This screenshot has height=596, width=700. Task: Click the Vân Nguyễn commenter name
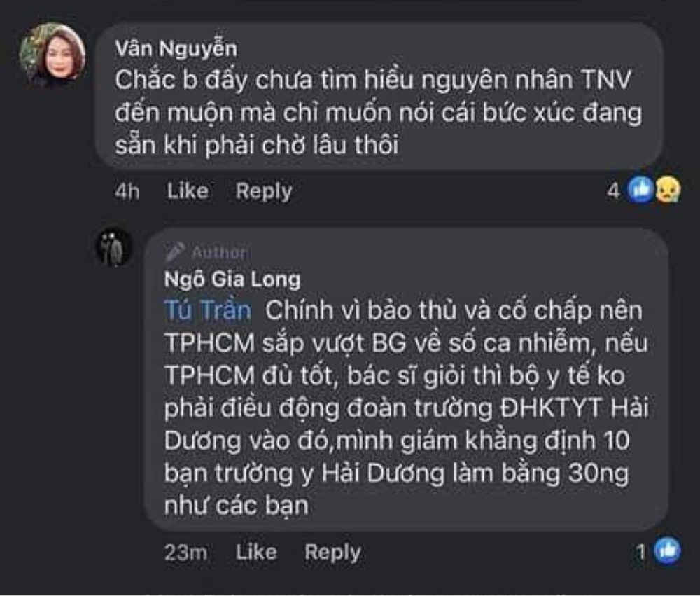176,49
